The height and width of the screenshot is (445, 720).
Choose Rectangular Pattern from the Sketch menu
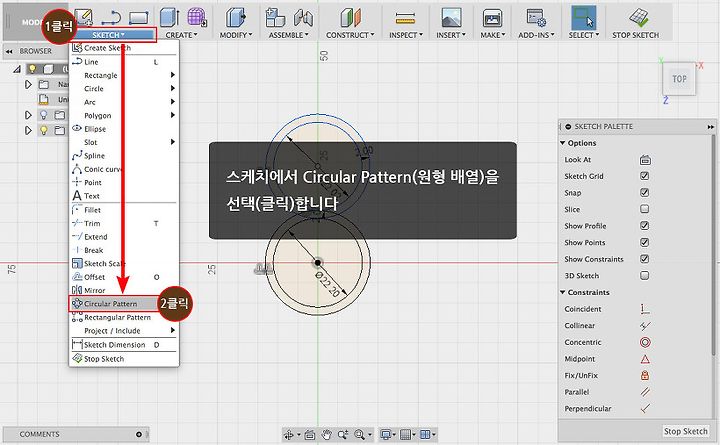[124, 317]
